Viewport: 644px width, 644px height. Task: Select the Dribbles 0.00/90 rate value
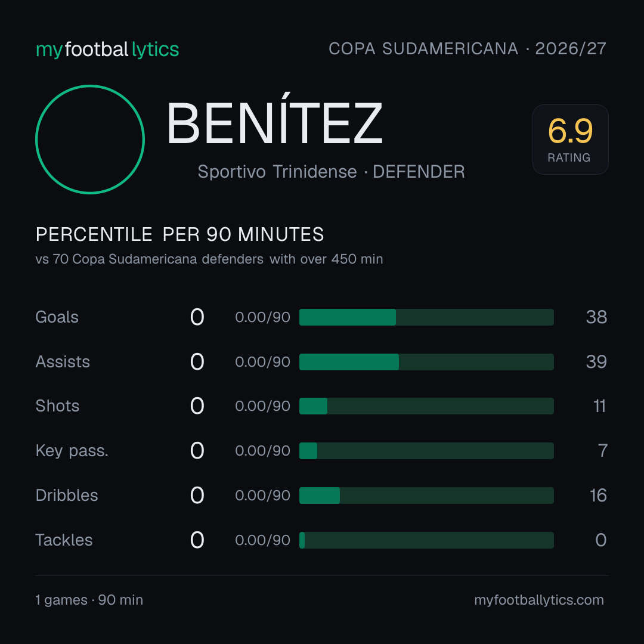point(262,496)
